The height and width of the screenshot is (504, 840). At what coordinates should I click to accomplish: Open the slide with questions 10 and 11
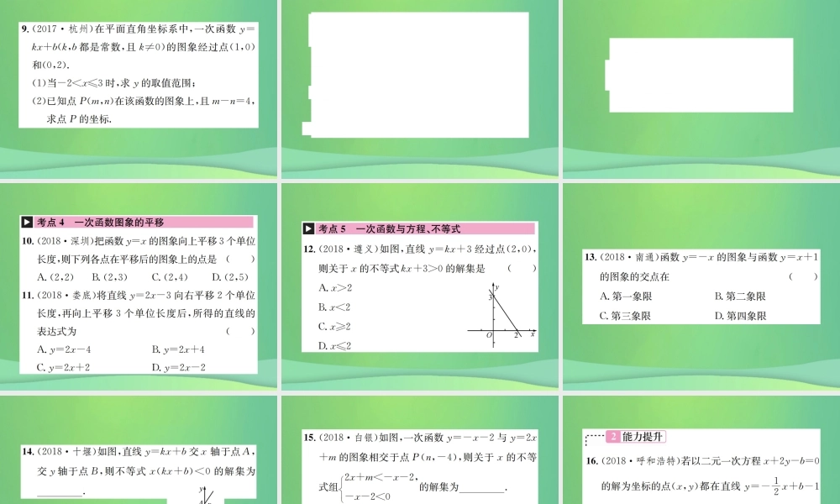point(139,286)
